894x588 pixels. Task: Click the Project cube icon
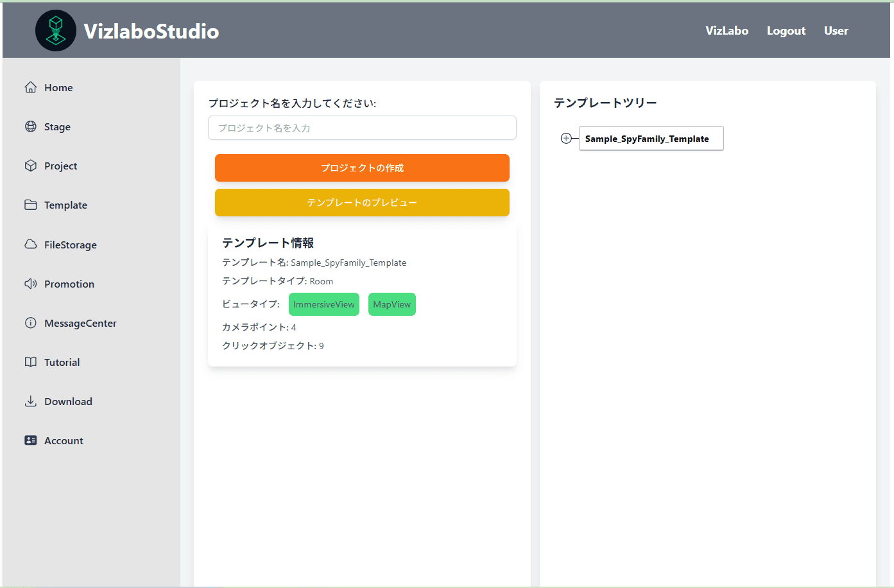point(30,166)
